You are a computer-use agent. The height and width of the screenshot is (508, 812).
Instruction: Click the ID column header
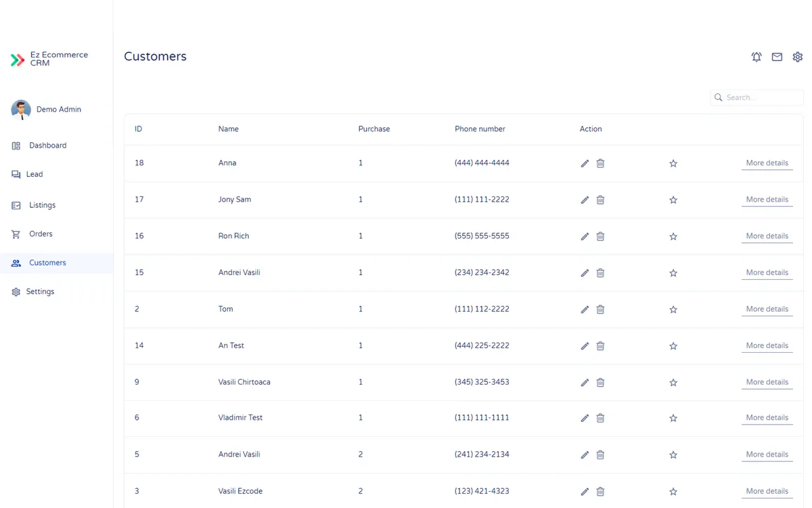(x=139, y=129)
